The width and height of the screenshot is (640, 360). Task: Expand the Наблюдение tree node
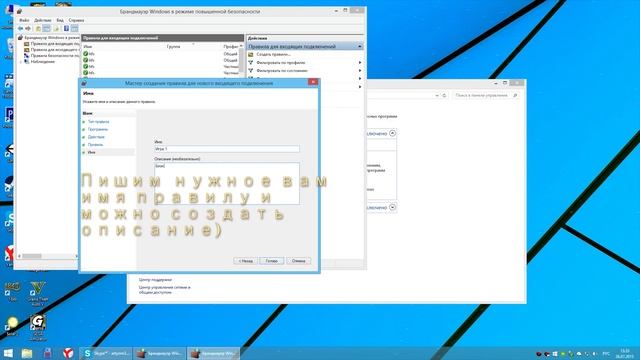click(21, 62)
